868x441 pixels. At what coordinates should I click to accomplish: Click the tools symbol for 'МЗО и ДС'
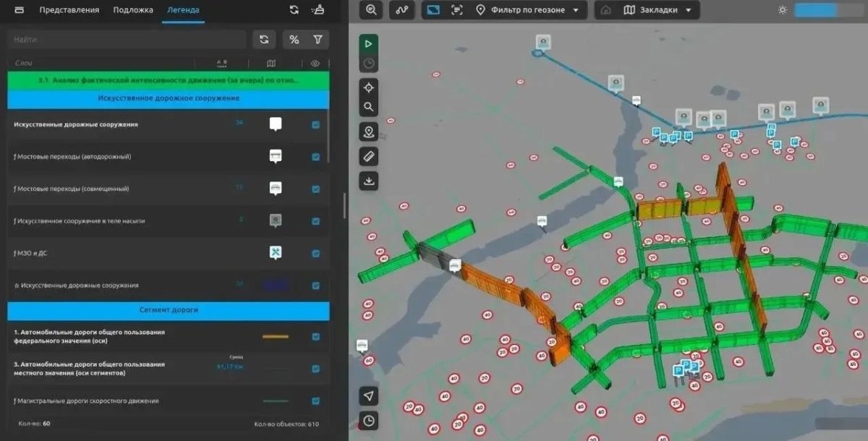coord(275,252)
